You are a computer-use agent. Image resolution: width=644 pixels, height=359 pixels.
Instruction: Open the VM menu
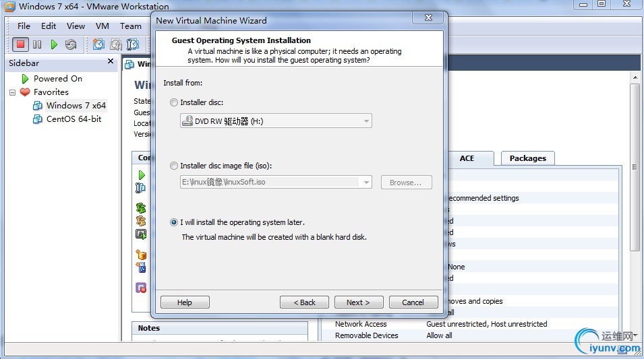click(x=103, y=26)
